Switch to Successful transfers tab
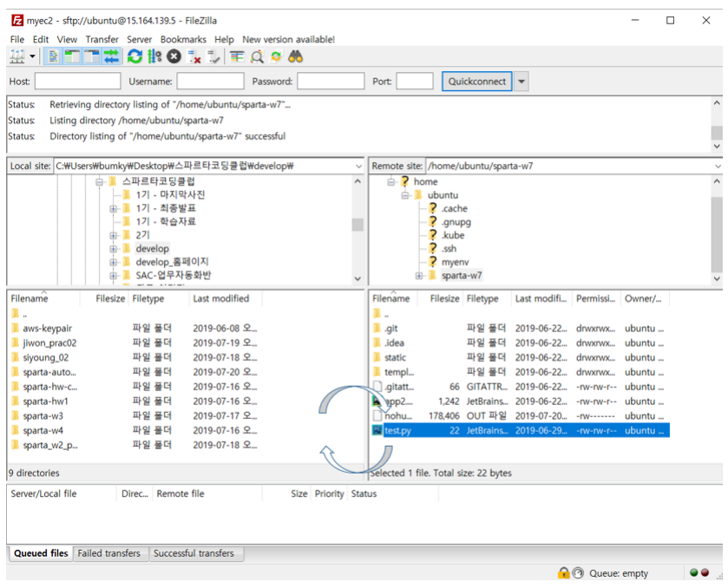This screenshot has width=728, height=588. click(193, 553)
